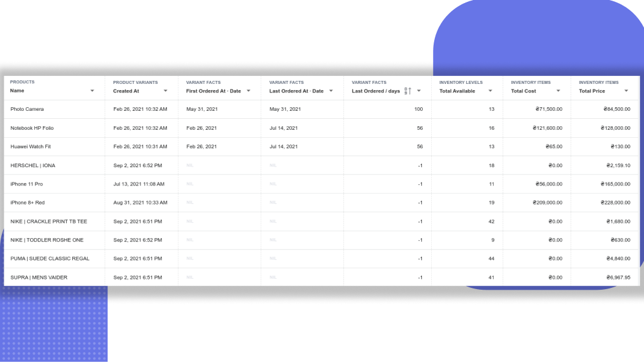Select the iPhone 8+ Red row
Viewport: 644px width, 362px height.
tap(321, 203)
